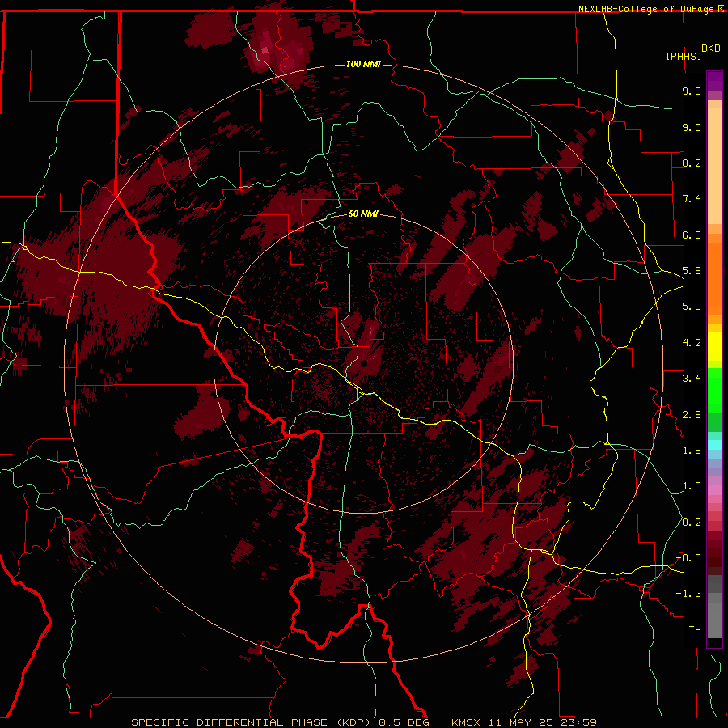This screenshot has width=728, height=728.
Task: Click the 2.6 value on the scale
Action: coord(692,415)
